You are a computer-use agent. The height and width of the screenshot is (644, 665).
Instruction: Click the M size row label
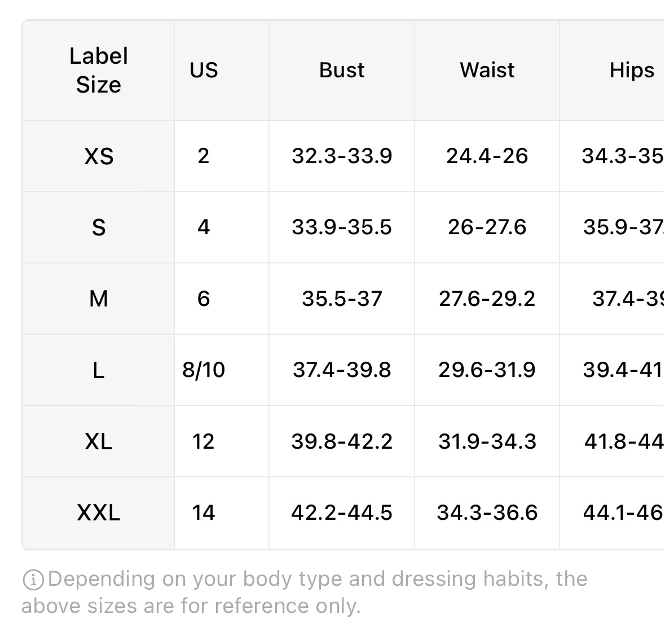coord(98,299)
